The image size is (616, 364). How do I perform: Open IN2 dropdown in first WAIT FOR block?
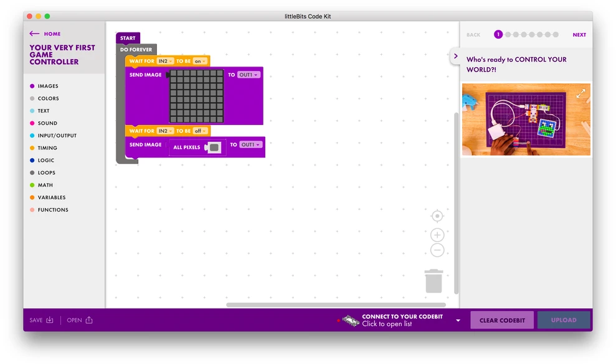[x=165, y=61]
